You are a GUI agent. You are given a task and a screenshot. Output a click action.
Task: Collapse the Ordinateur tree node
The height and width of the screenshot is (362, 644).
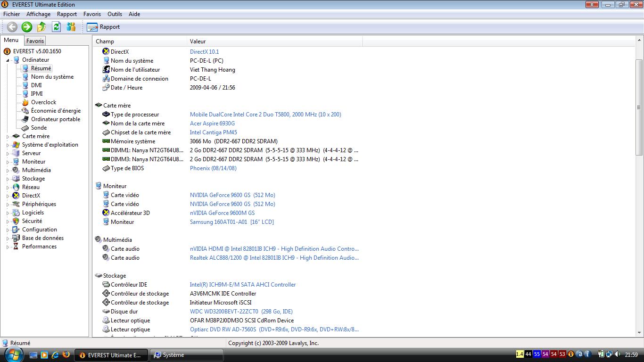click(8, 60)
